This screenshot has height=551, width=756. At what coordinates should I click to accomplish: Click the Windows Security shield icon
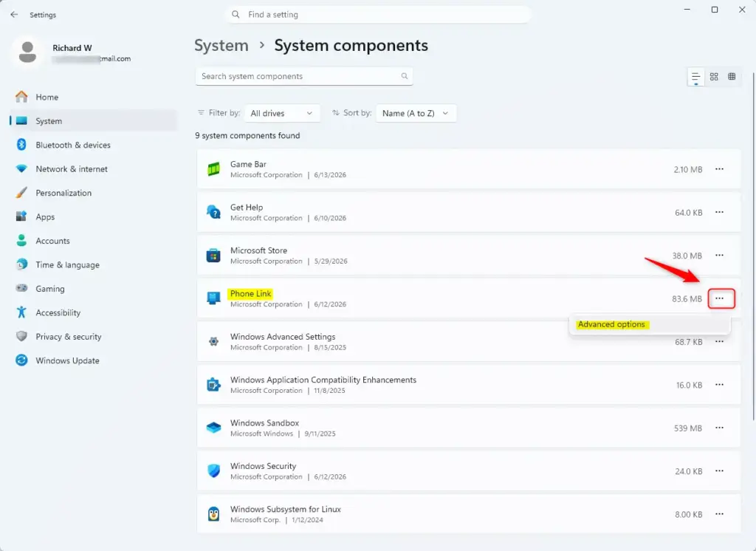[213, 471]
